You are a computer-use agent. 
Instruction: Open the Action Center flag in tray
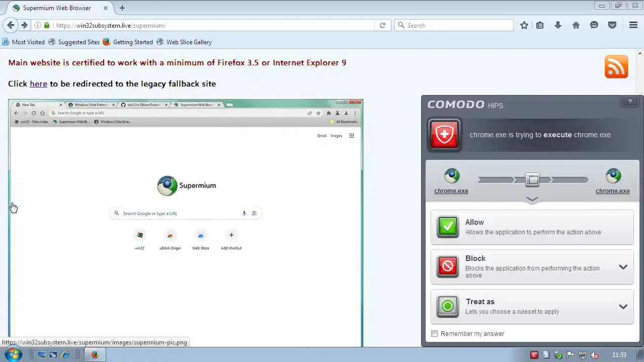[x=572, y=355]
